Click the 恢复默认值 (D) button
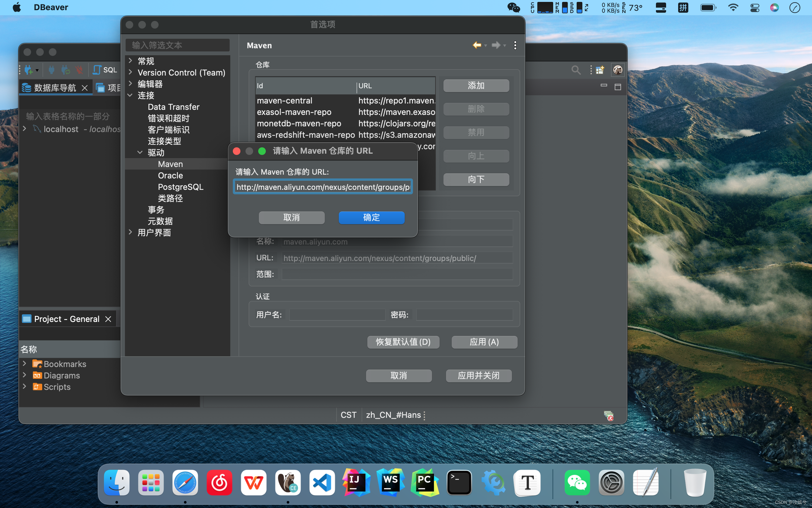This screenshot has width=812, height=508. click(403, 342)
